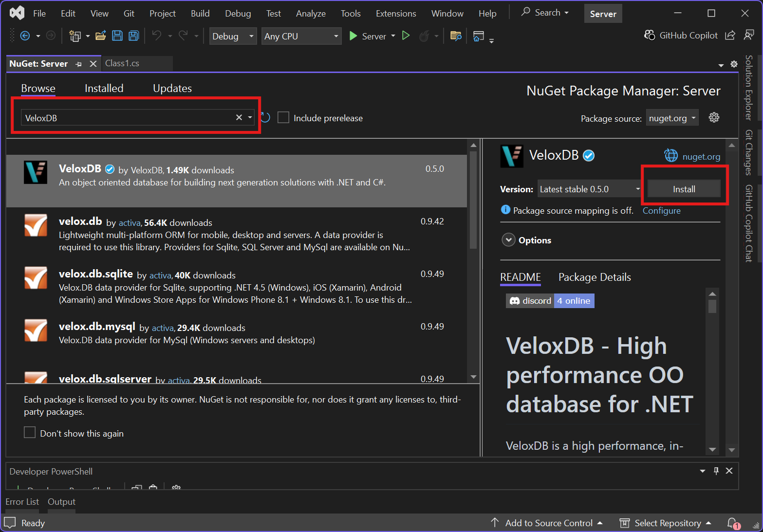Click the Configure source mapping link
The height and width of the screenshot is (532, 763).
click(661, 210)
